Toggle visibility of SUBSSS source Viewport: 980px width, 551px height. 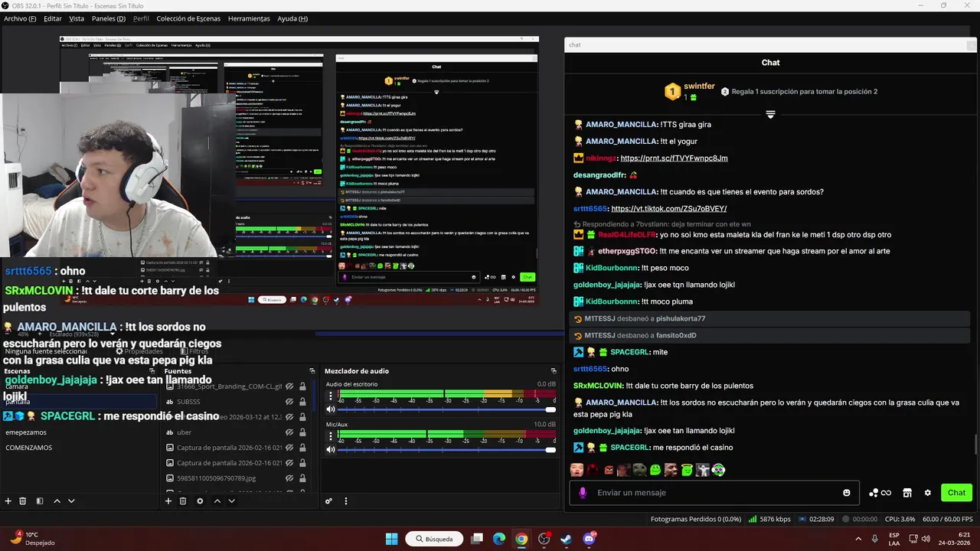pos(289,402)
